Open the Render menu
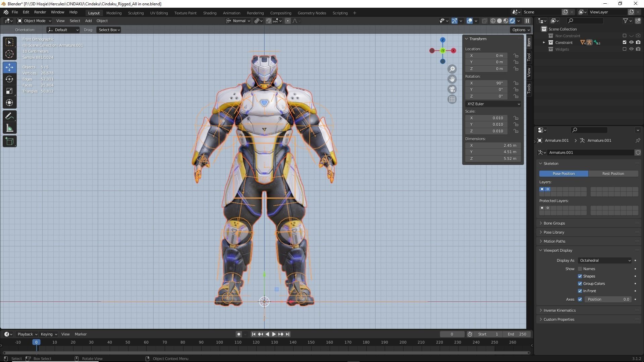Viewport: 644px width, 362px height. point(40,12)
